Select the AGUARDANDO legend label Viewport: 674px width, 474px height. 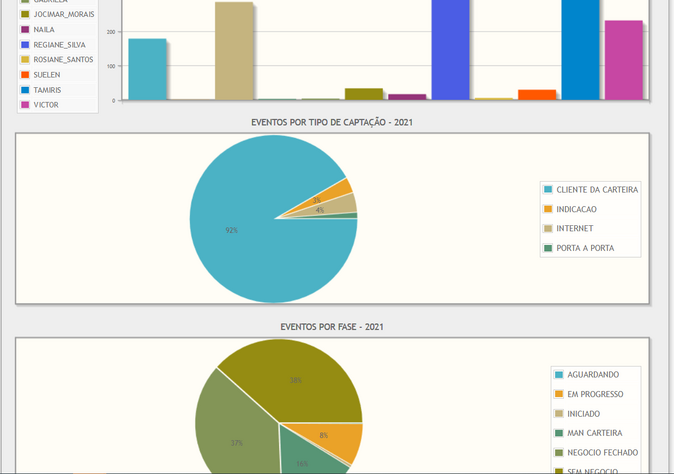(593, 375)
